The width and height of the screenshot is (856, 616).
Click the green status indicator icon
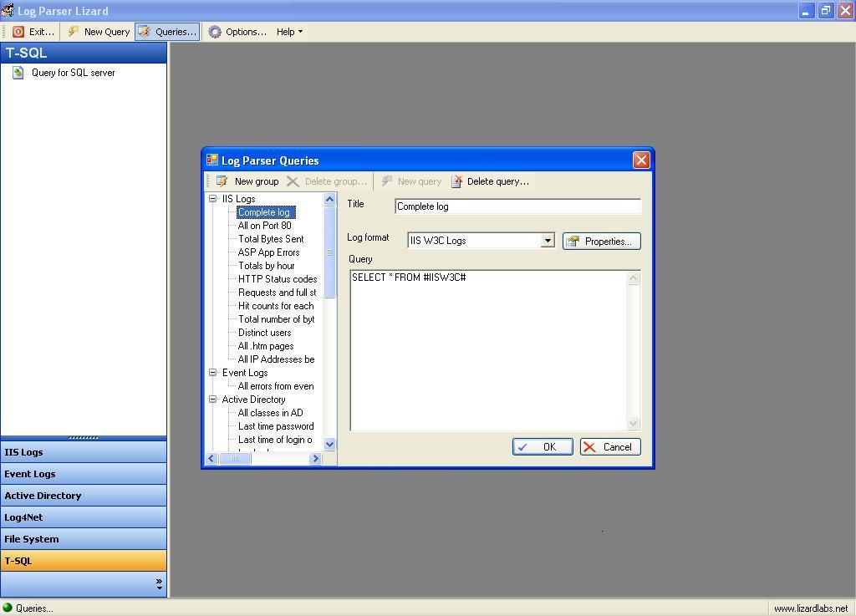coord(7,608)
